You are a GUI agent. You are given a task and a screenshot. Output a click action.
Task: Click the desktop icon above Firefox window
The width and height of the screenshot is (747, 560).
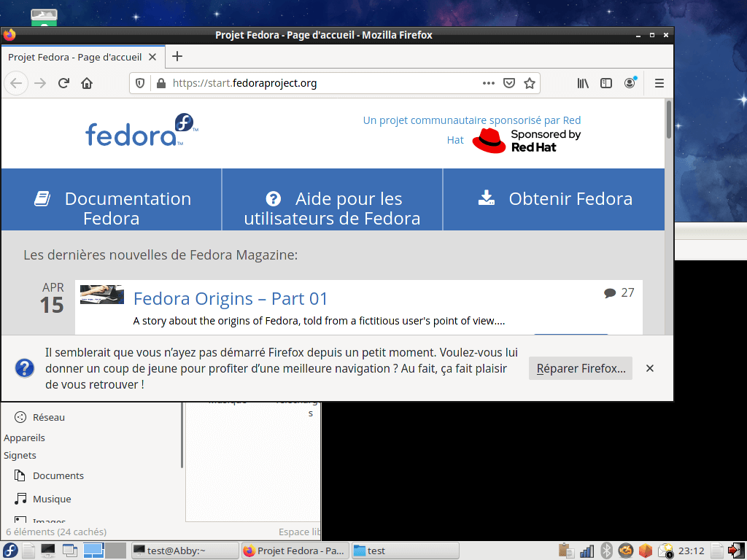tap(44, 17)
